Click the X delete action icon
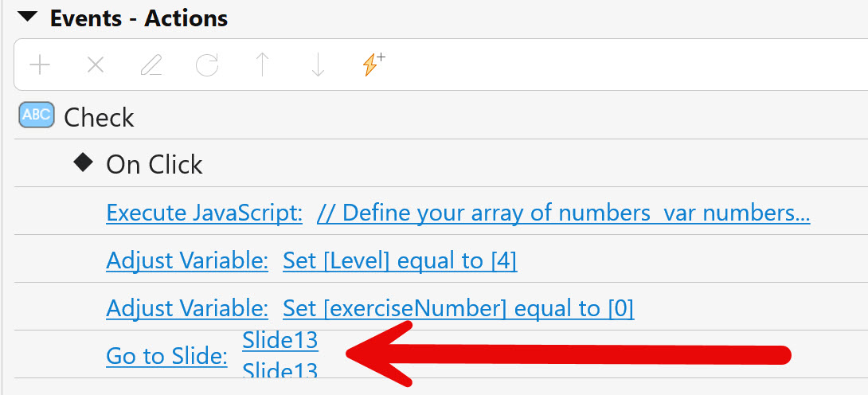The width and height of the screenshot is (868, 395). pos(96,65)
